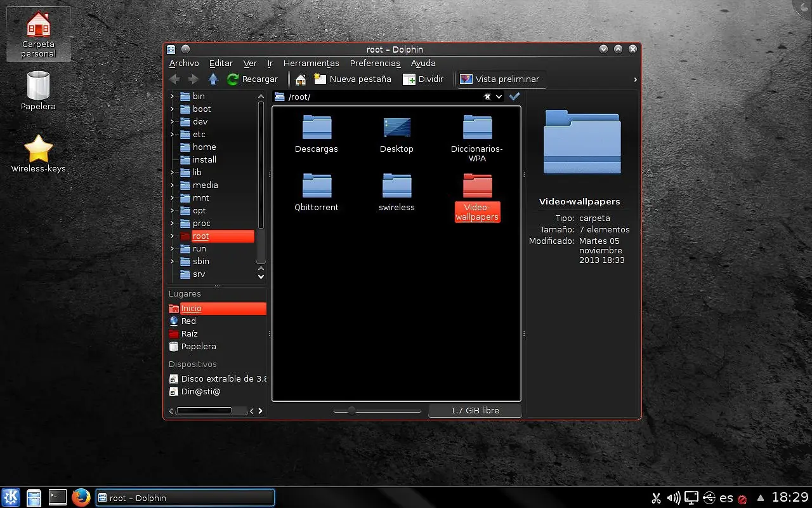Open the Ver menu
Screen dimensions: 812x508
tap(250, 63)
